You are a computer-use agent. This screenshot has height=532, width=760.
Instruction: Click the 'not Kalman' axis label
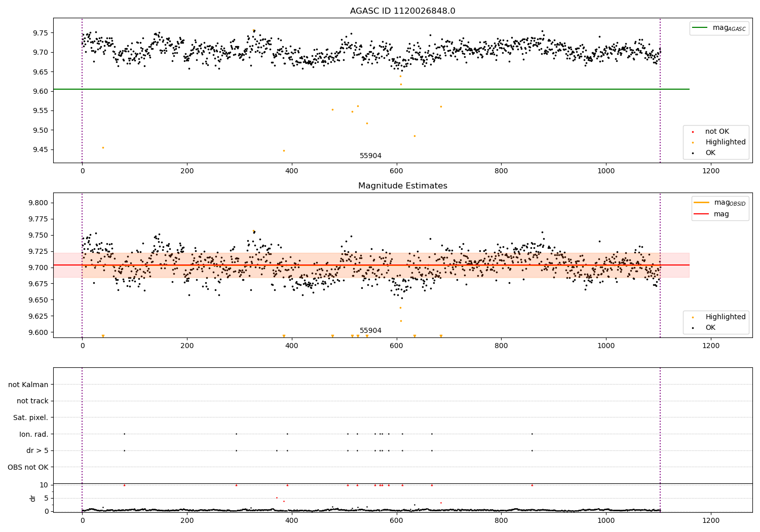coord(28,385)
